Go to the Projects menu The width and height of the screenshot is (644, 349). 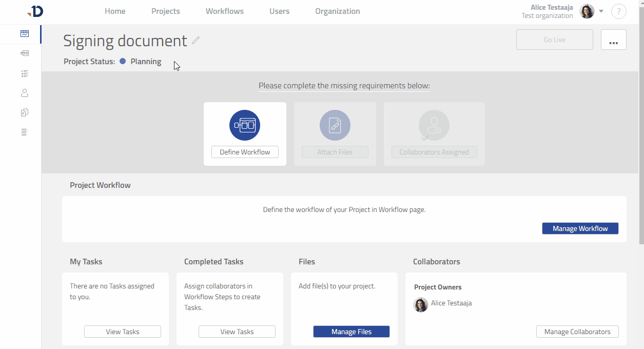[165, 11]
